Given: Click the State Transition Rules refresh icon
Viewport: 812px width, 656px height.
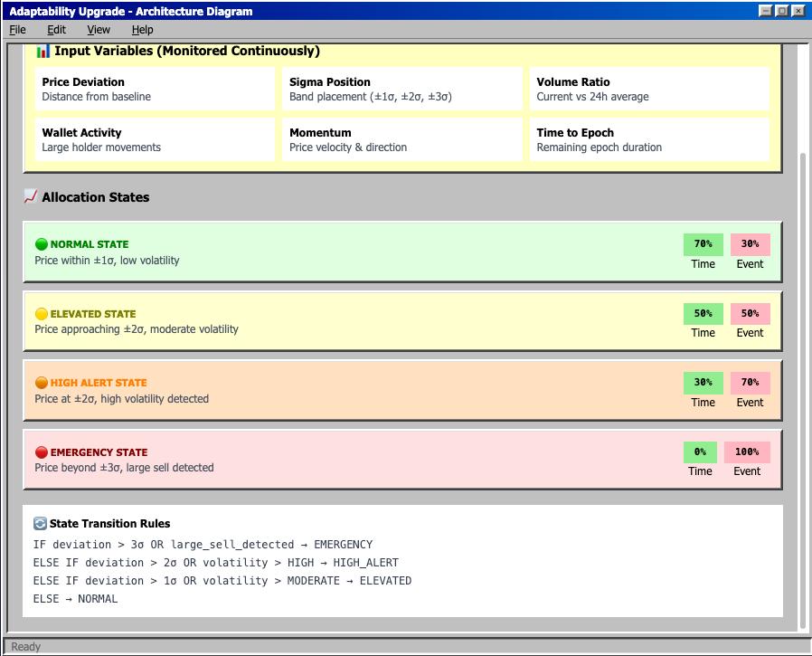Looking at the screenshot, I should tap(40, 523).
